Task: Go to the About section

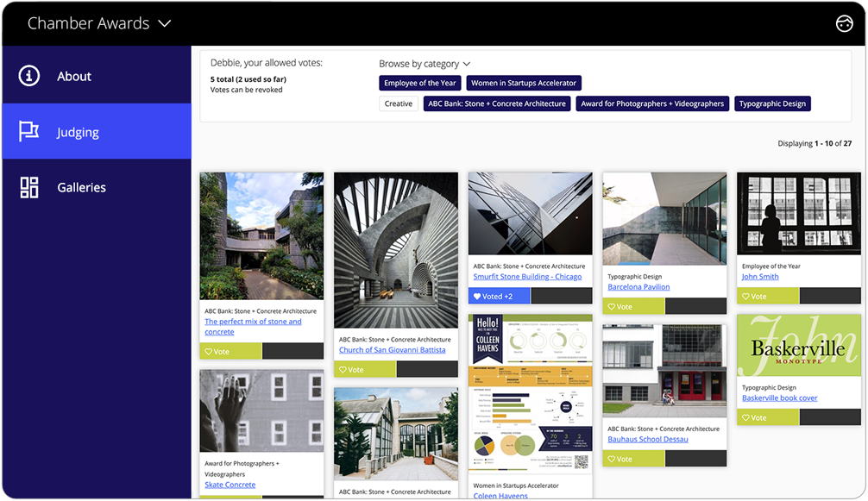Action: coord(74,76)
